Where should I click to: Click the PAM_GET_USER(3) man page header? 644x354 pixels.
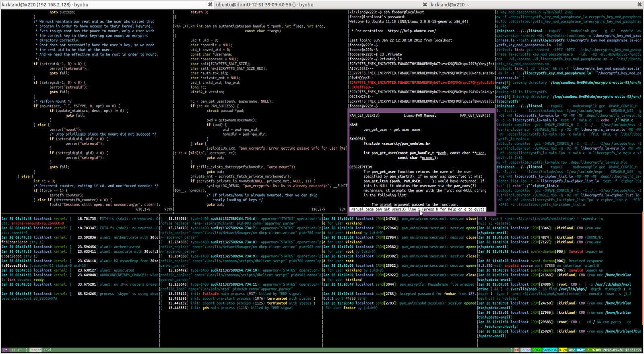point(364,115)
